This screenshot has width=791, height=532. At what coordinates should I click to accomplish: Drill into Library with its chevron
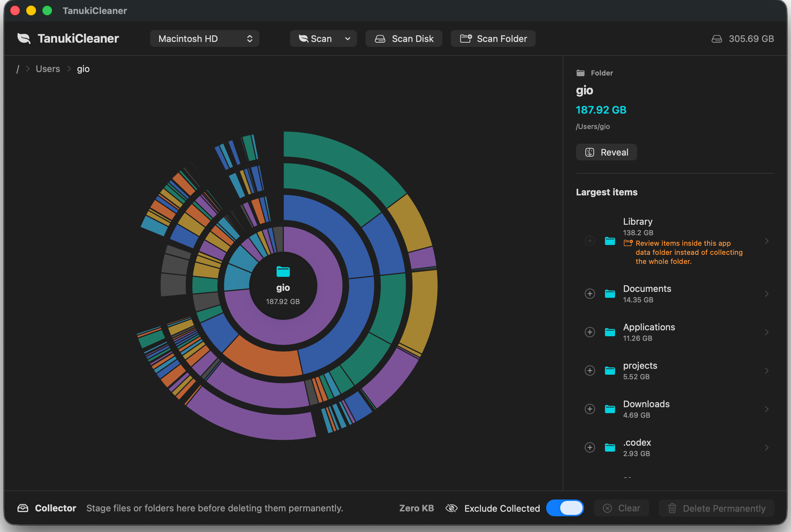click(x=767, y=241)
